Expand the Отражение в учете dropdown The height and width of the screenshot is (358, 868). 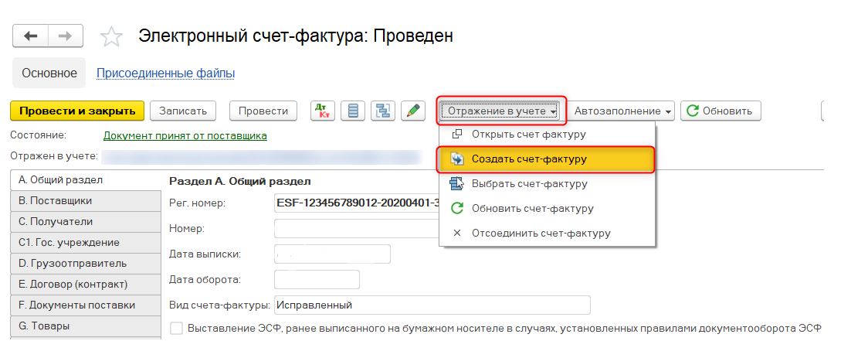502,111
